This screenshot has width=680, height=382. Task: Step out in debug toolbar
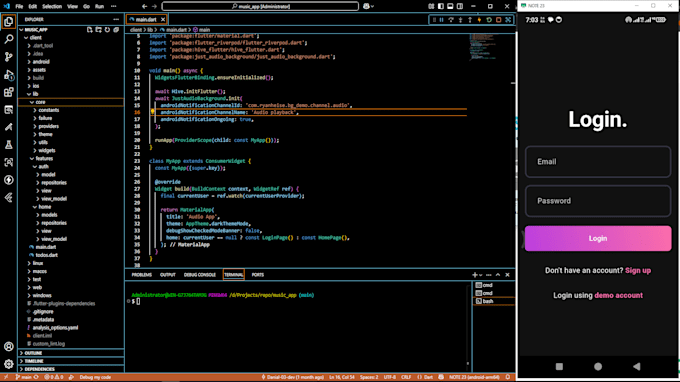(x=470, y=20)
